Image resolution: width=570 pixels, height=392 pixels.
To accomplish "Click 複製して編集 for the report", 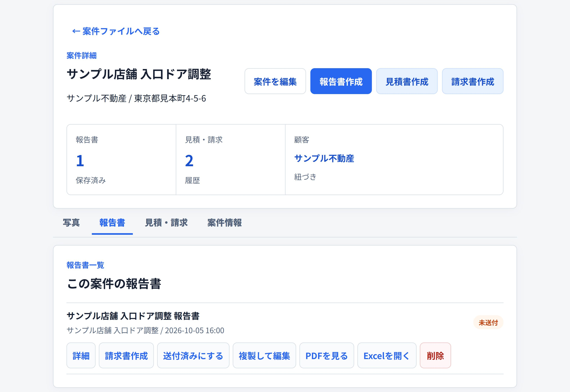I will pos(264,355).
